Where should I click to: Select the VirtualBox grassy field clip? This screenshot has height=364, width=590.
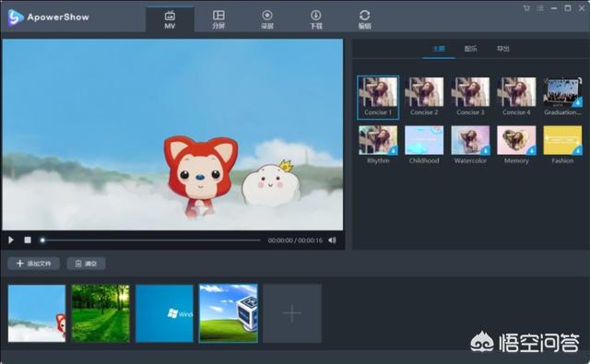pyautogui.click(x=229, y=313)
